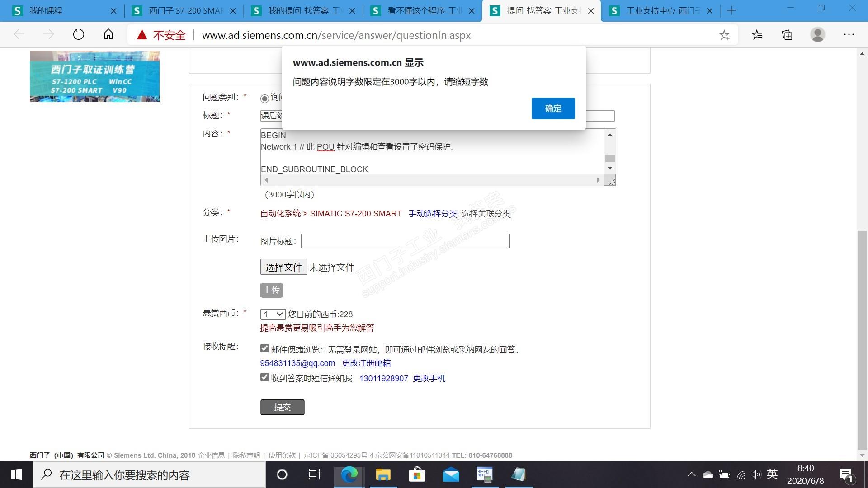Click the image title input field
The width and height of the screenshot is (868, 488).
click(405, 241)
